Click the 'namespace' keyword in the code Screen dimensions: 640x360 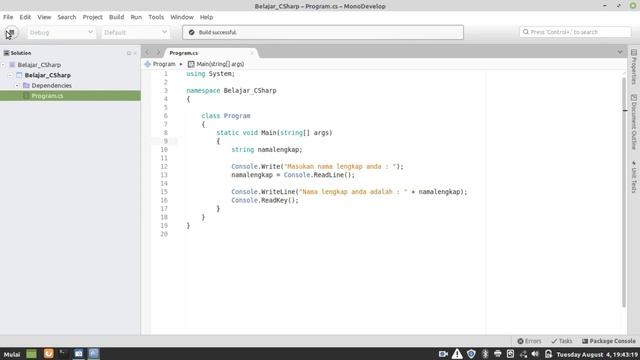click(x=203, y=91)
